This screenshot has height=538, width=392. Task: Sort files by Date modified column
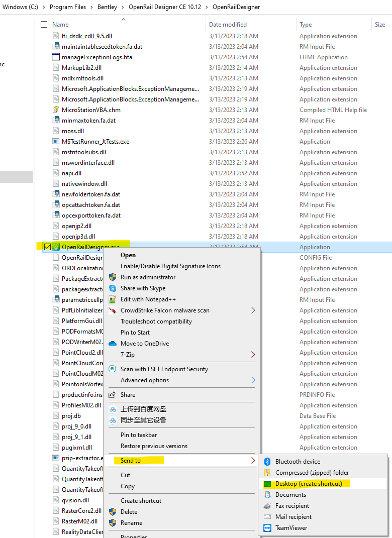click(228, 24)
